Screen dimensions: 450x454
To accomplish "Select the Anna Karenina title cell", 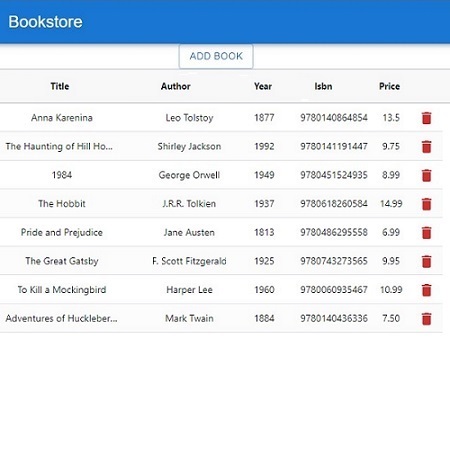I will [62, 118].
